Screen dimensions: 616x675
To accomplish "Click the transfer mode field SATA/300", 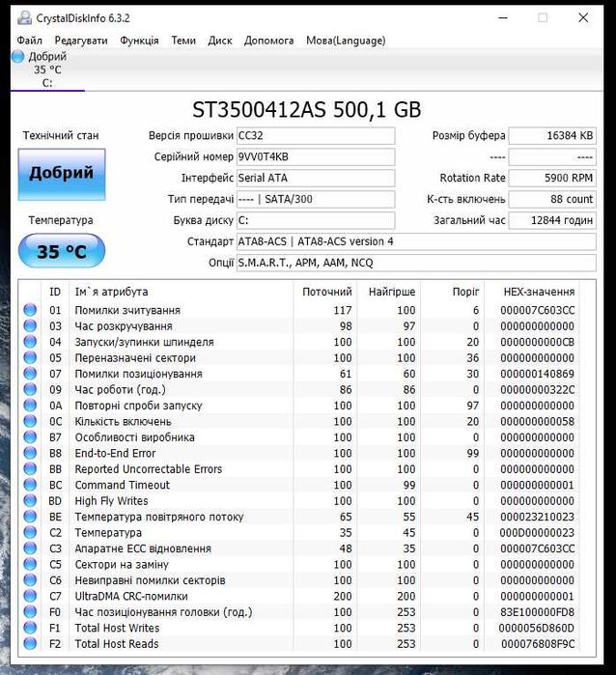I will pos(316,199).
